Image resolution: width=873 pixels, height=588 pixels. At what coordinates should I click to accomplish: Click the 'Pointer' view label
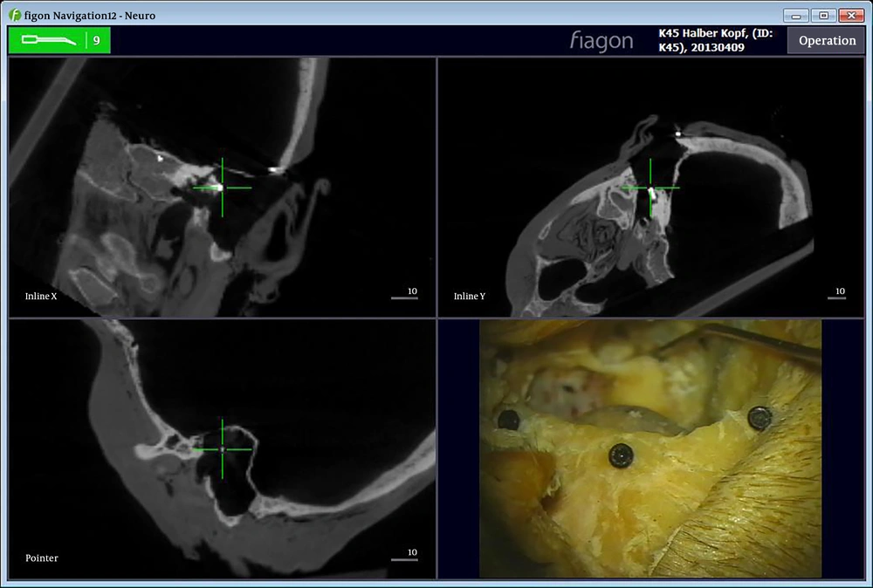click(42, 558)
